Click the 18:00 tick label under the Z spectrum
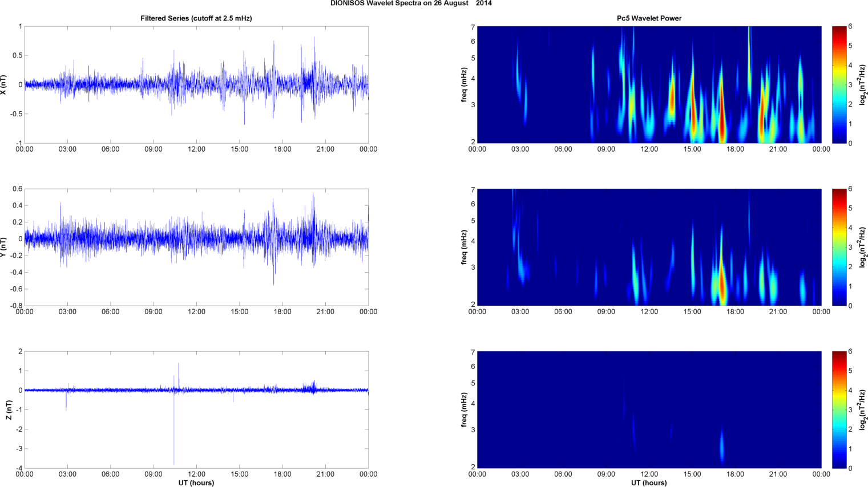The height and width of the screenshot is (487, 868). coord(735,474)
